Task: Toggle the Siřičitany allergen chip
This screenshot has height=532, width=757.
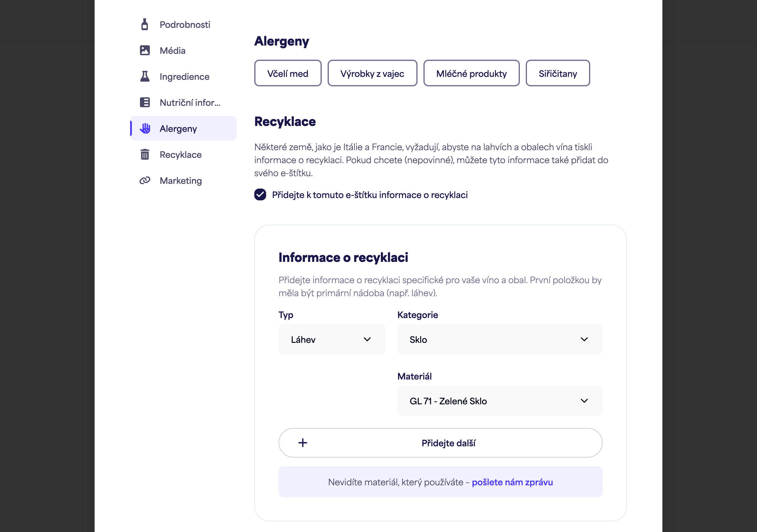Action: [558, 73]
